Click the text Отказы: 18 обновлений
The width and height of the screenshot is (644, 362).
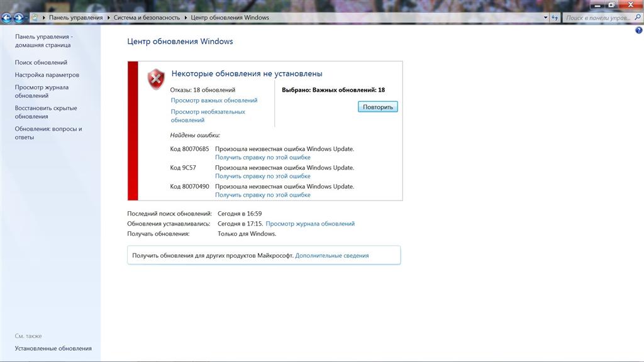[x=203, y=90]
